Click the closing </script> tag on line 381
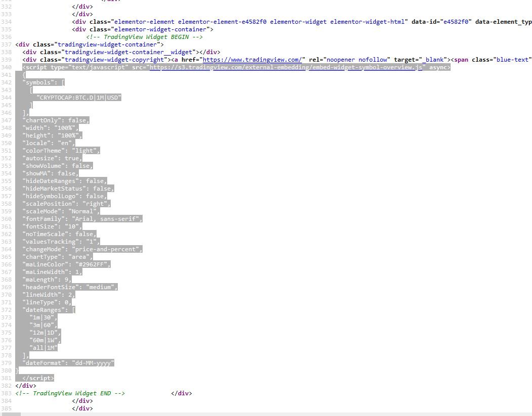The height and width of the screenshot is (416, 532). click(x=38, y=378)
